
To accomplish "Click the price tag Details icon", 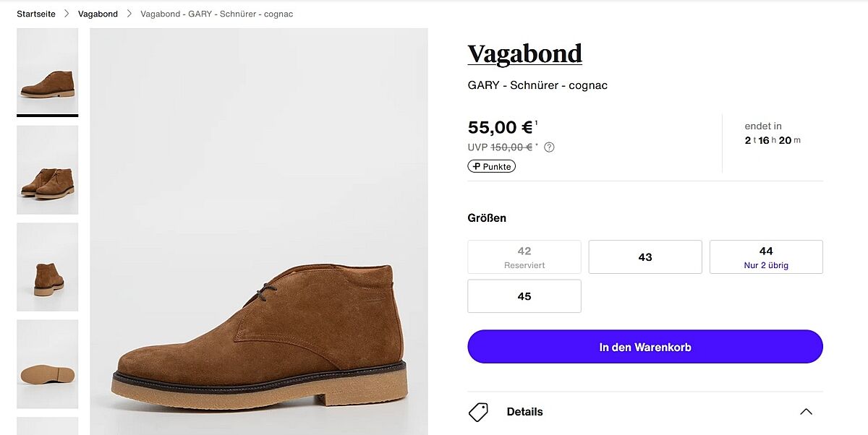I will (479, 412).
